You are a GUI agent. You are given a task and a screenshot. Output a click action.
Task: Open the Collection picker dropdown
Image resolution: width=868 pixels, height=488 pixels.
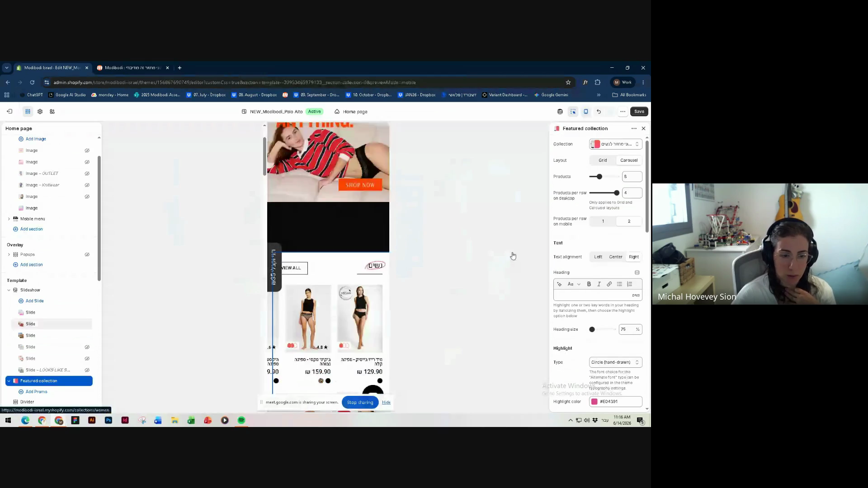[x=615, y=144]
